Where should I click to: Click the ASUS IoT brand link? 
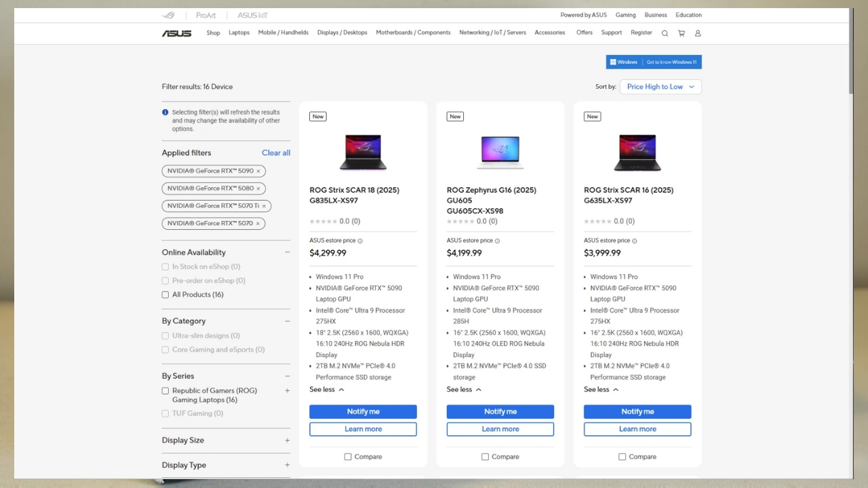252,15
